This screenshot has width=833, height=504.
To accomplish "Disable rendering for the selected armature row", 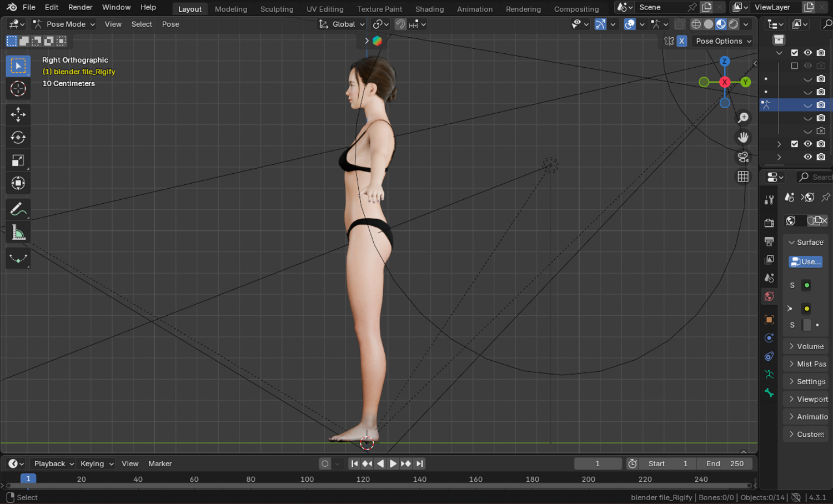I will [x=821, y=105].
